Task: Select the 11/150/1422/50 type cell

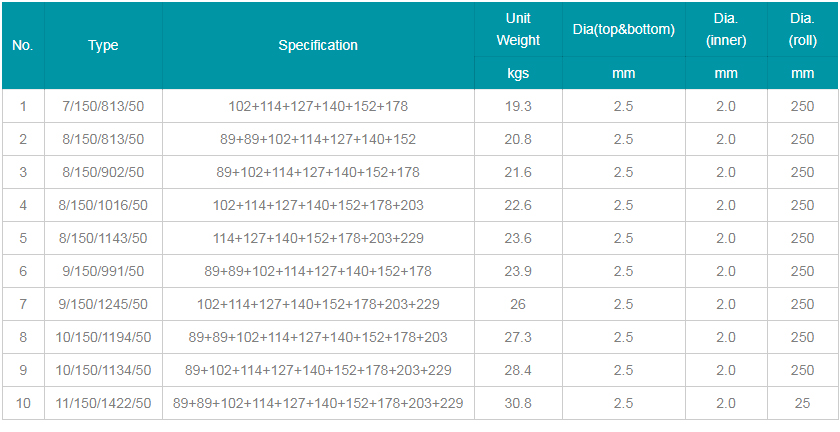Action: click(x=103, y=403)
